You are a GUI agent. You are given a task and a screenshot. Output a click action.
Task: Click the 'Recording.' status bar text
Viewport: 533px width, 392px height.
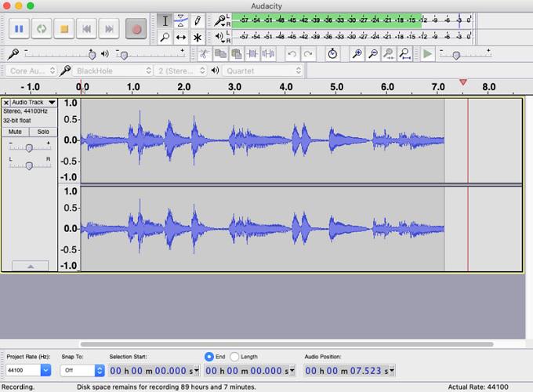(18, 387)
